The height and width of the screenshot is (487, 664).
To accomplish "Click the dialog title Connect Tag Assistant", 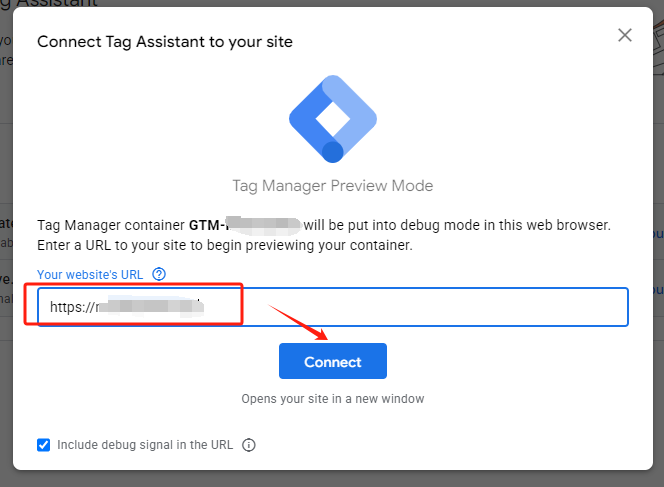I will [165, 41].
